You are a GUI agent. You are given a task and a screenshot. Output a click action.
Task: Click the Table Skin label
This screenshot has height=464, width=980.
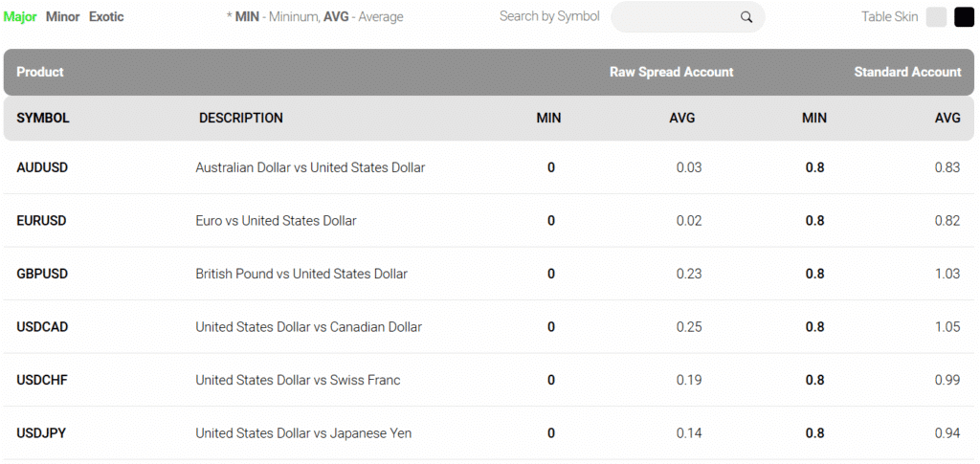889,17
